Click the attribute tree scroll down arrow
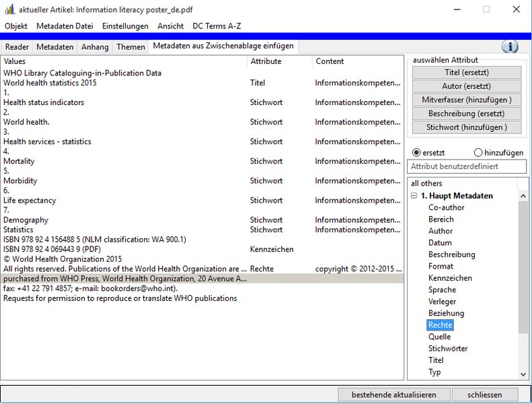 pyautogui.click(x=523, y=374)
